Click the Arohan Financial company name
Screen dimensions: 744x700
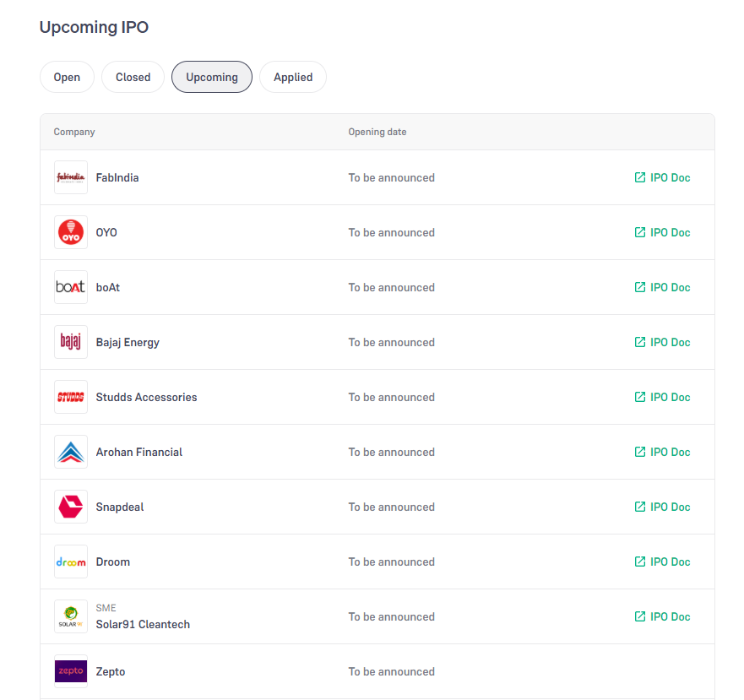coord(139,452)
